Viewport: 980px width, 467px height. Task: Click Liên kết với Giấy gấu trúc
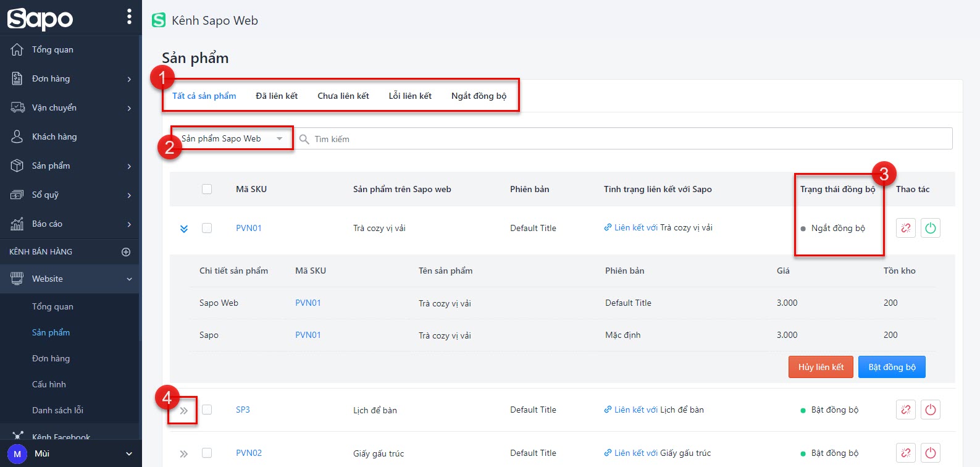(x=658, y=453)
